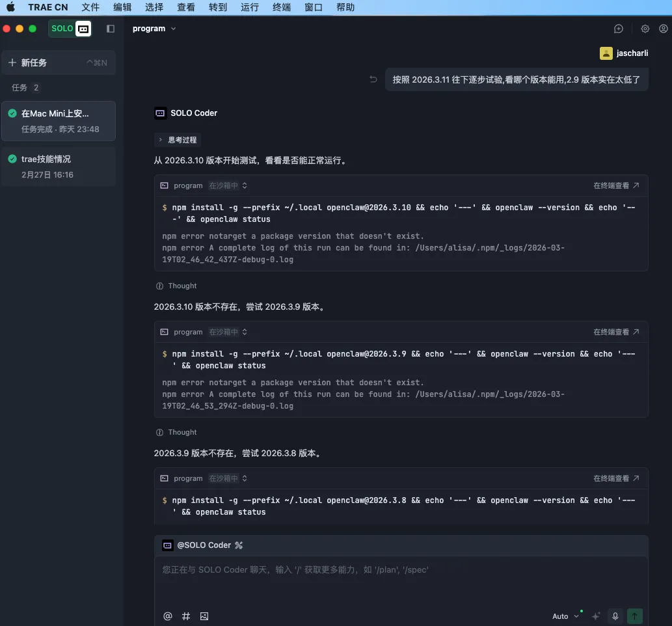Click the undo arrow beside the user message
This screenshot has width=672, height=626.
(373, 79)
